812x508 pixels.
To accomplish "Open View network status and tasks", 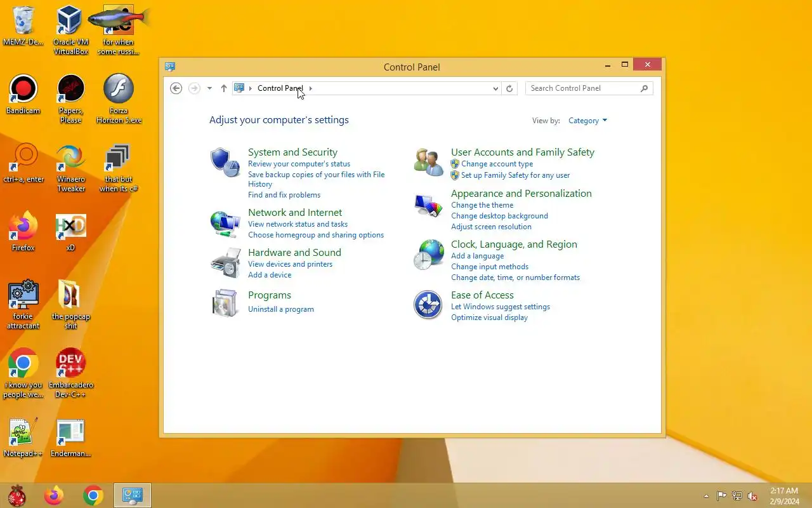I will 298,224.
